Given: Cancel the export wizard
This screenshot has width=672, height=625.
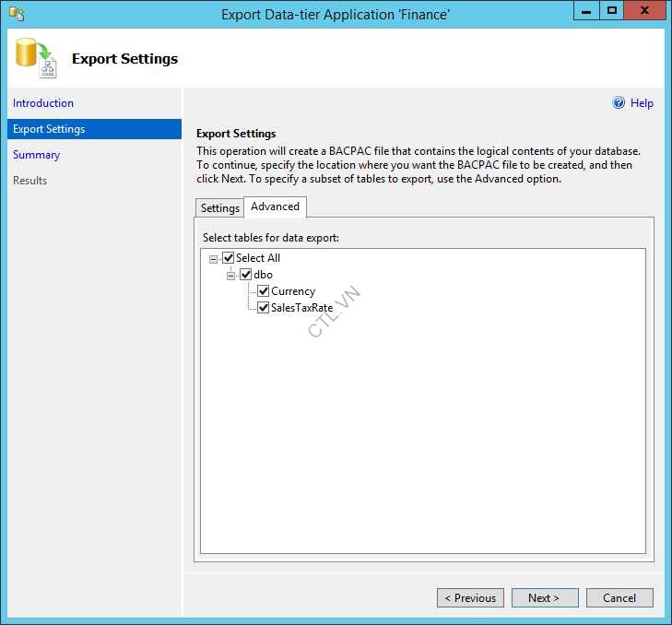Looking at the screenshot, I should point(619,598).
